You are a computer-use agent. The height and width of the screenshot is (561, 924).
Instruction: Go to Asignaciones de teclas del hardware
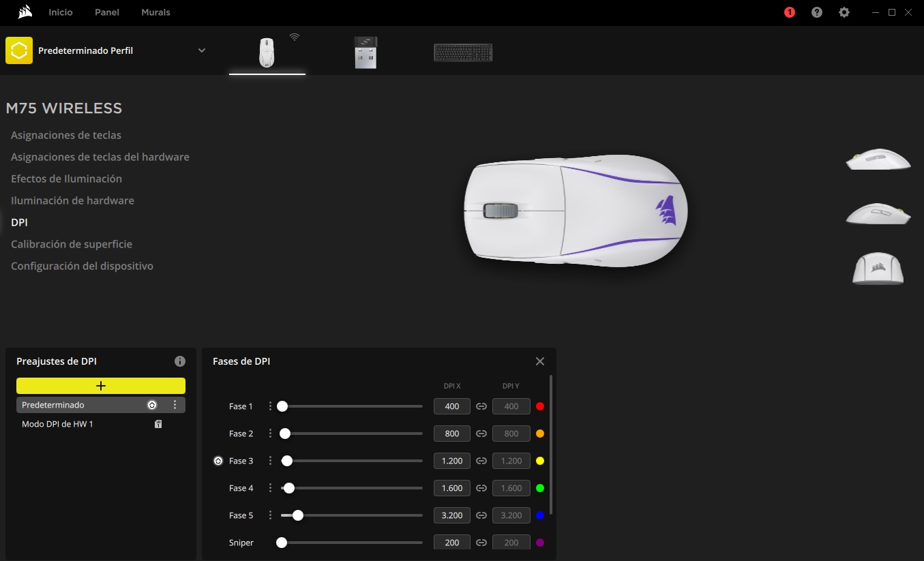tap(100, 157)
